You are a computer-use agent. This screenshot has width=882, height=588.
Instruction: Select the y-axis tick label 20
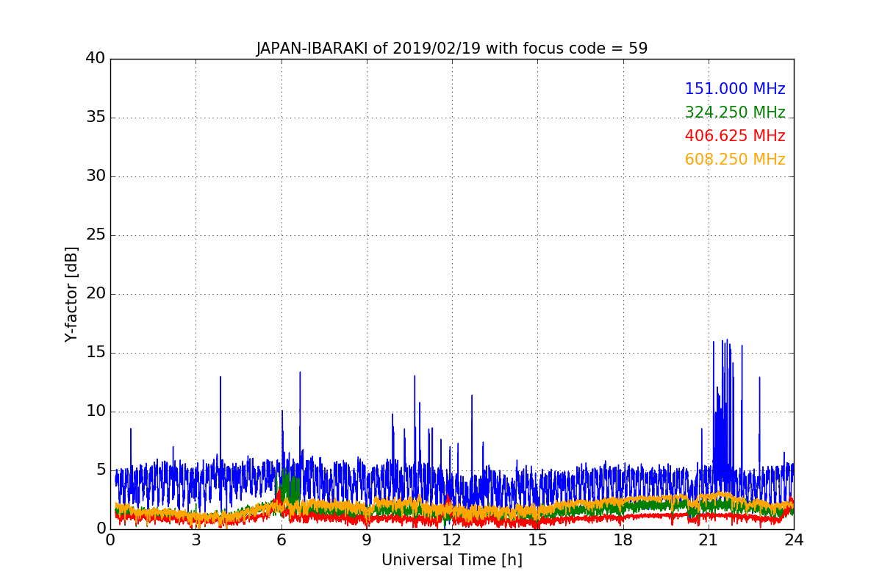[x=95, y=294]
